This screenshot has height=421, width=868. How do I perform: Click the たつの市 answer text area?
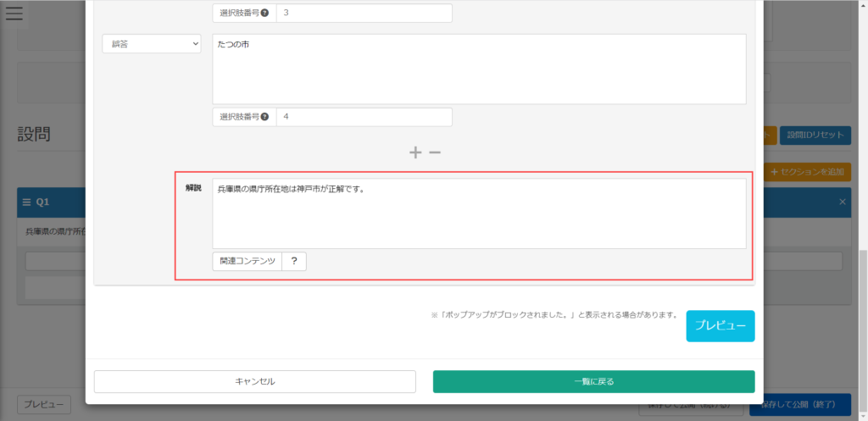[479, 69]
